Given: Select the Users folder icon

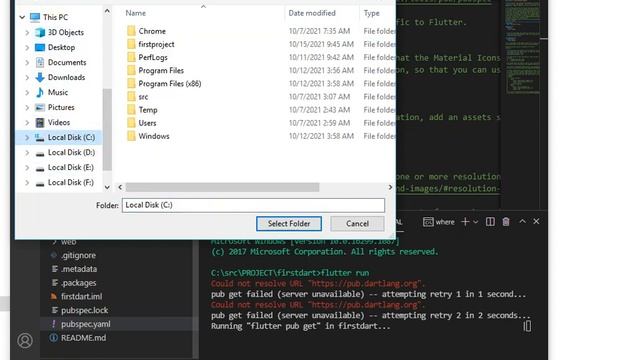Looking at the screenshot, I should point(131,123).
